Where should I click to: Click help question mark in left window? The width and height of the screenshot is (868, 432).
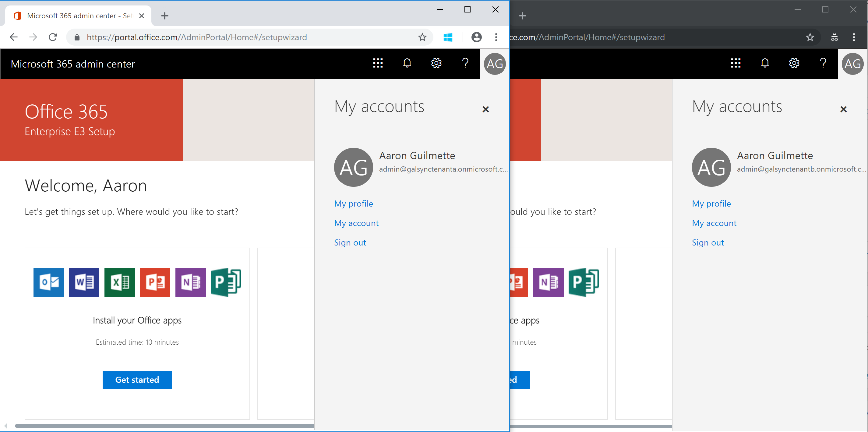click(465, 63)
